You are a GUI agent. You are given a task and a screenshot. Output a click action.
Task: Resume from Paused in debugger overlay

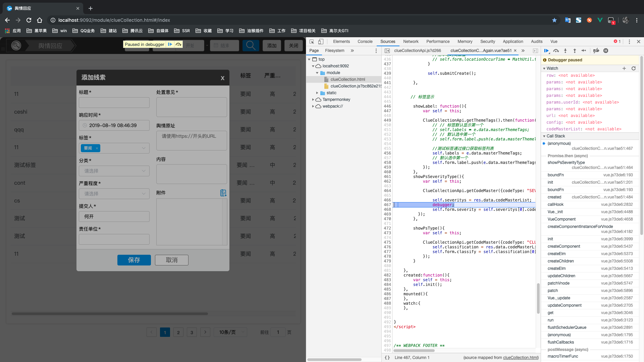pyautogui.click(x=170, y=44)
